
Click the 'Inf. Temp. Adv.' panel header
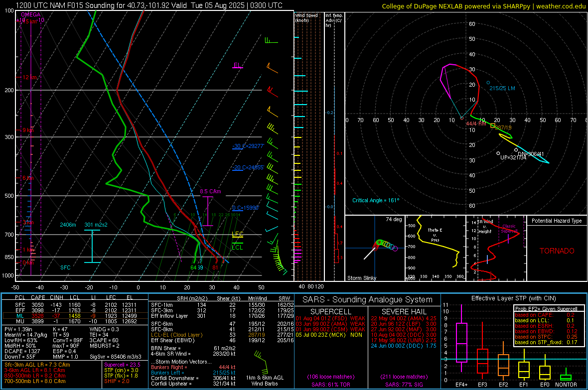(x=333, y=20)
